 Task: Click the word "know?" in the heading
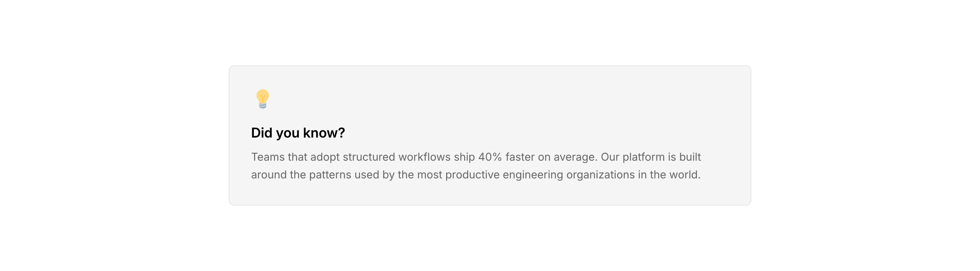[324, 133]
